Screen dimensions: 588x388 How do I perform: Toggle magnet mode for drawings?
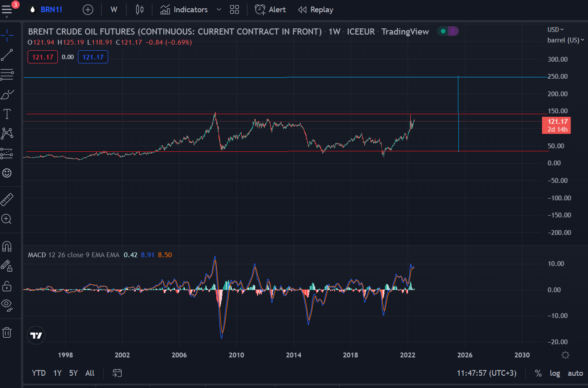tap(7, 246)
